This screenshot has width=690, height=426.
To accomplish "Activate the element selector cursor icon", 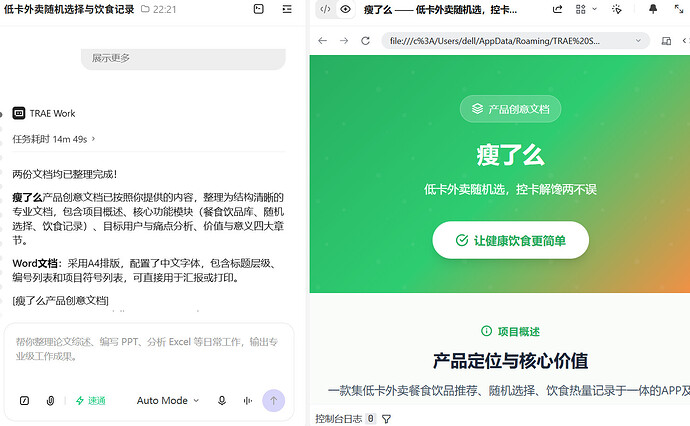I will pyautogui.click(x=617, y=9).
